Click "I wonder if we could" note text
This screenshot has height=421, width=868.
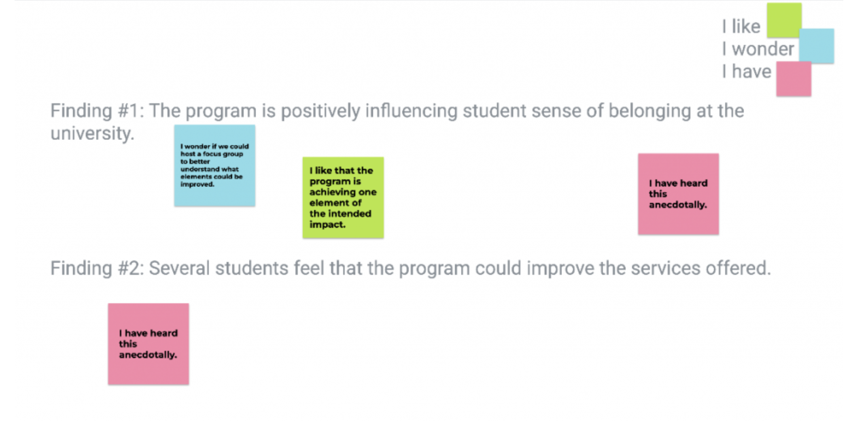[x=214, y=147]
